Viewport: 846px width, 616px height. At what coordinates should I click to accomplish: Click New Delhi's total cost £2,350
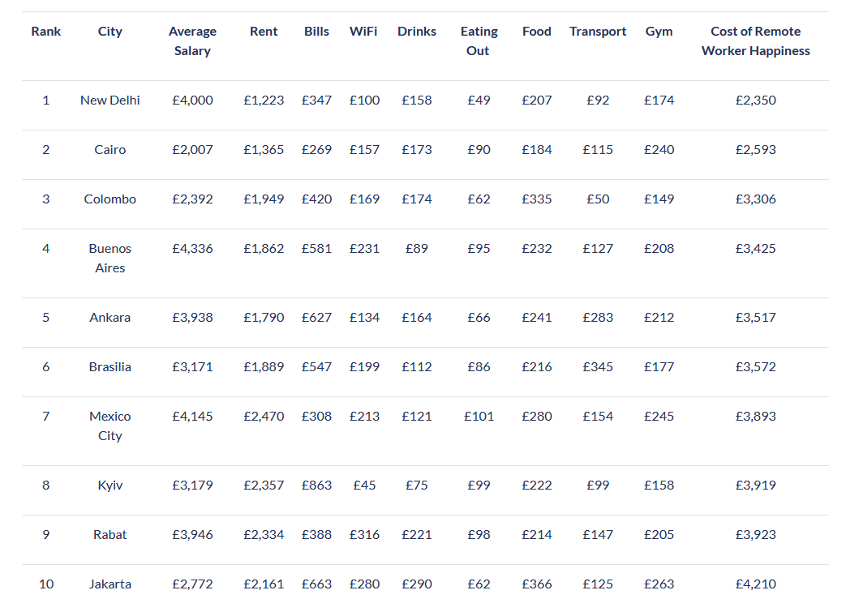(755, 101)
